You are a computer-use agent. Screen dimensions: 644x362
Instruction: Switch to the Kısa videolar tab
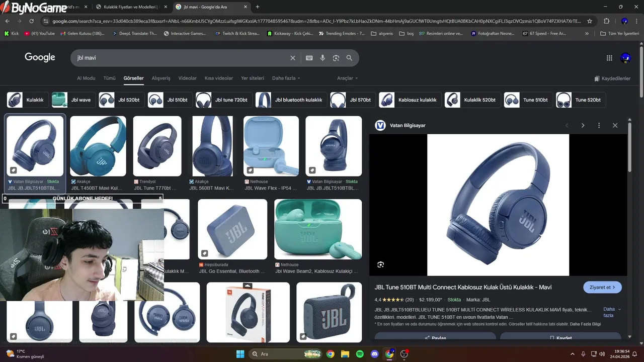[x=219, y=78]
